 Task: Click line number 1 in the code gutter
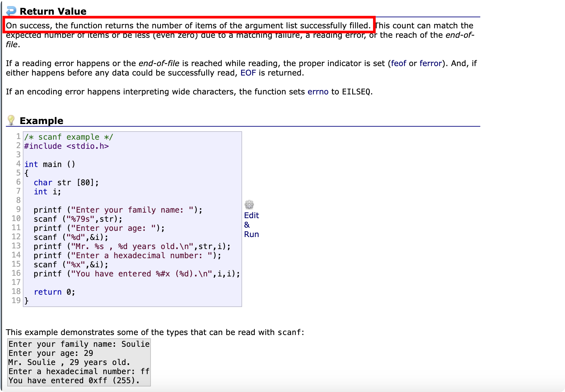[x=19, y=136]
